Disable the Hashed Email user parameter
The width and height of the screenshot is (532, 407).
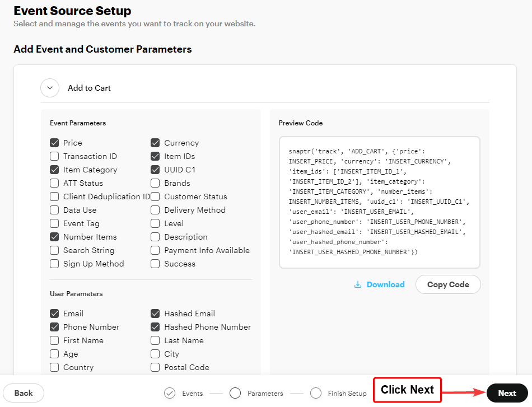[x=155, y=313]
